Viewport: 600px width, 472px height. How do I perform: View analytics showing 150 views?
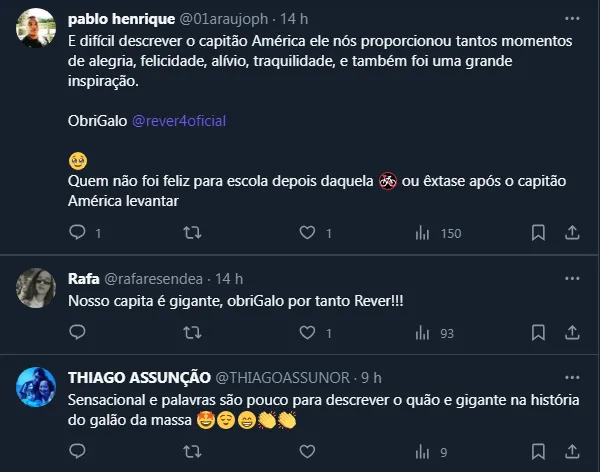point(424,233)
